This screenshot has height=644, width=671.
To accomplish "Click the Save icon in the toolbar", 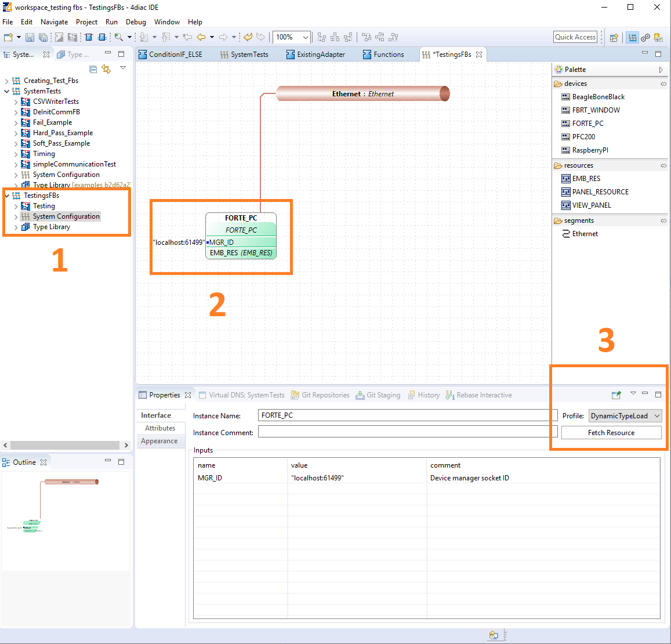I will 30,37.
